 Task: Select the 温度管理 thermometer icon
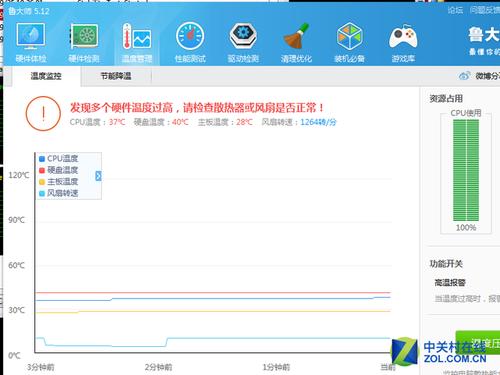pos(137,42)
